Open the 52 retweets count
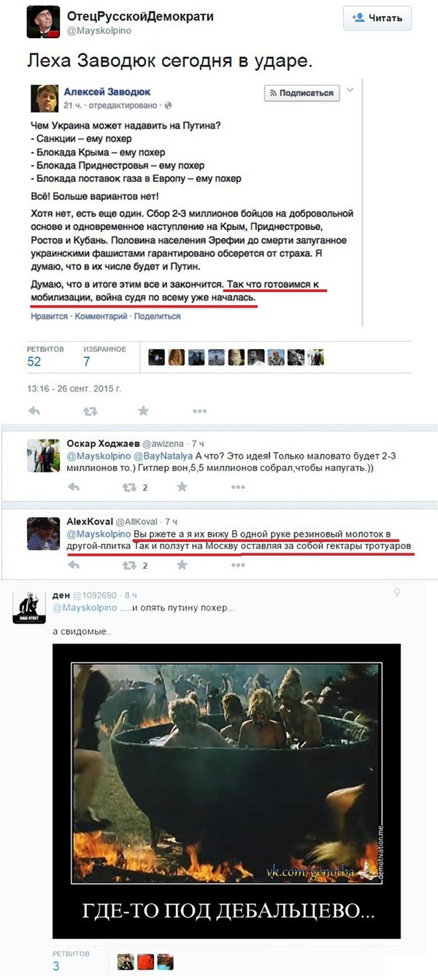Image resolution: width=438 pixels, height=980 pixels. [x=34, y=361]
